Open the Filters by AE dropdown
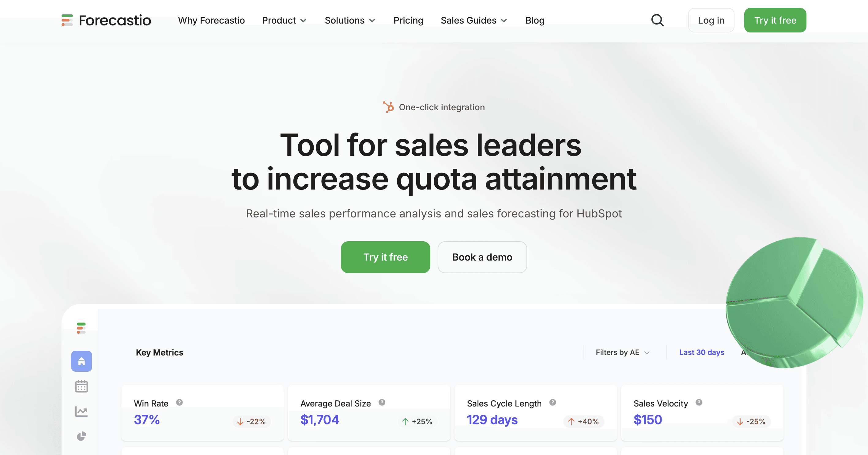The image size is (868, 455). tap(623, 352)
